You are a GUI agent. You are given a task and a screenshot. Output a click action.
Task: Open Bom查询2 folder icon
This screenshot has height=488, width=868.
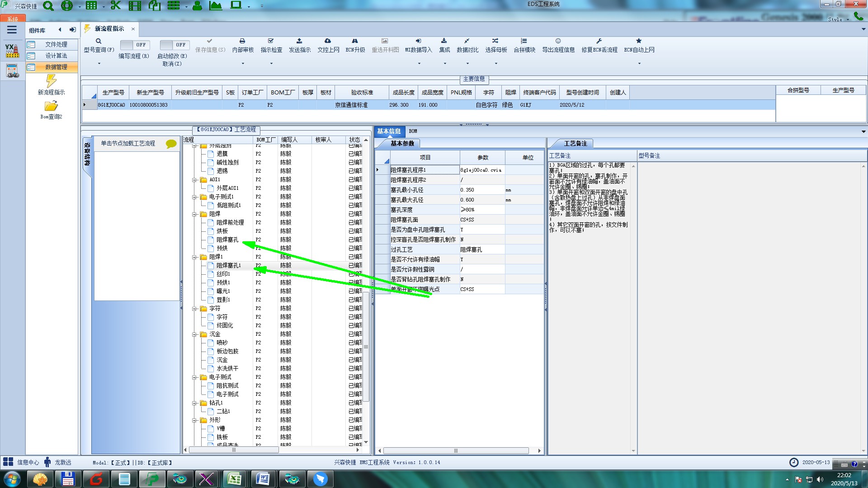click(x=51, y=106)
